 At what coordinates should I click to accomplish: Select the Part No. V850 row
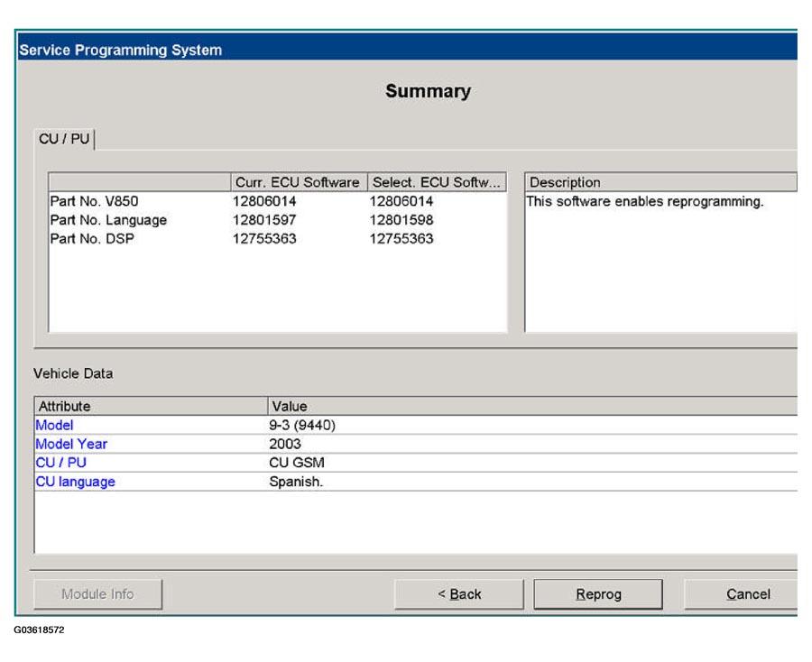[277, 201]
